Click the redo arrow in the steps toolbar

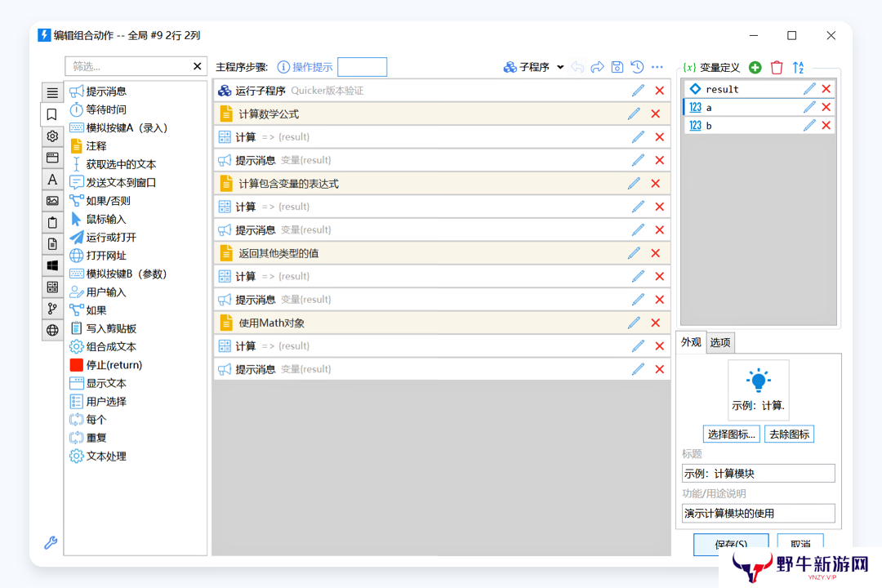(x=597, y=68)
